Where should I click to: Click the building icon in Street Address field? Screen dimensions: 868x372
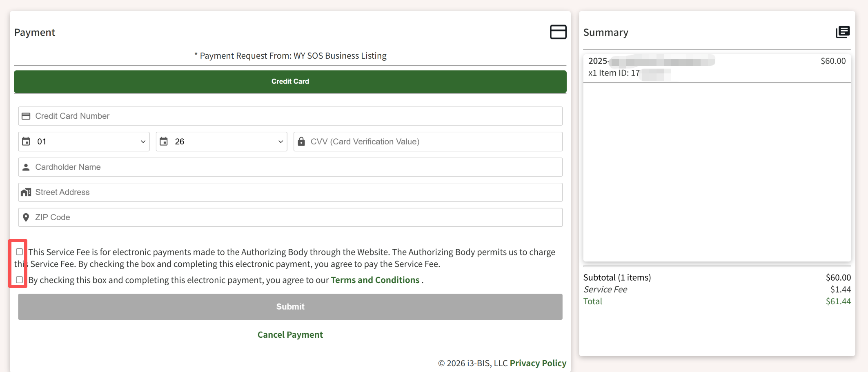(26, 192)
